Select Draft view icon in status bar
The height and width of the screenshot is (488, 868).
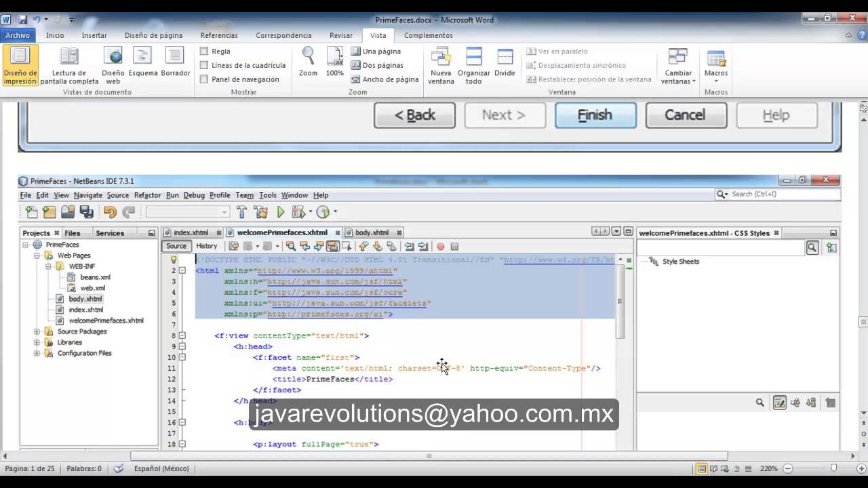coord(749,468)
